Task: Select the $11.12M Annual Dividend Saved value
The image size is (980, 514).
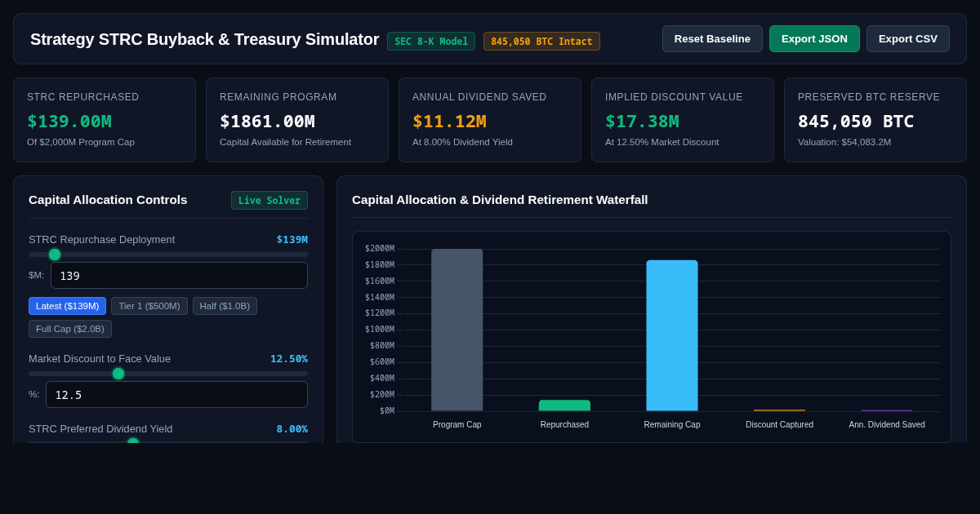Action: [x=449, y=121]
